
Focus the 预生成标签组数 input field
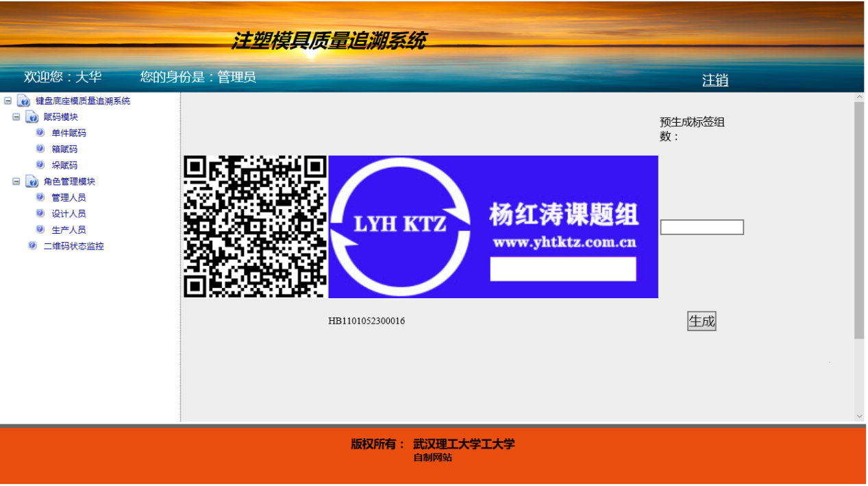coord(702,227)
